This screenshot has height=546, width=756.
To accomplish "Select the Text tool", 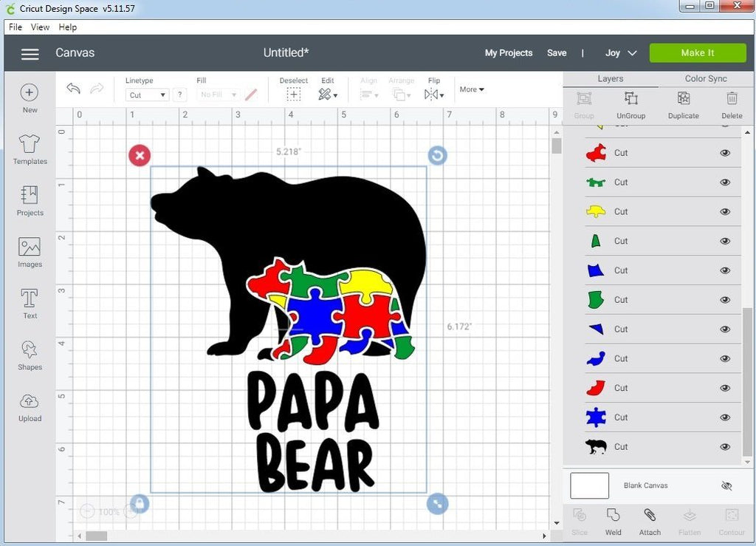I will point(30,298).
